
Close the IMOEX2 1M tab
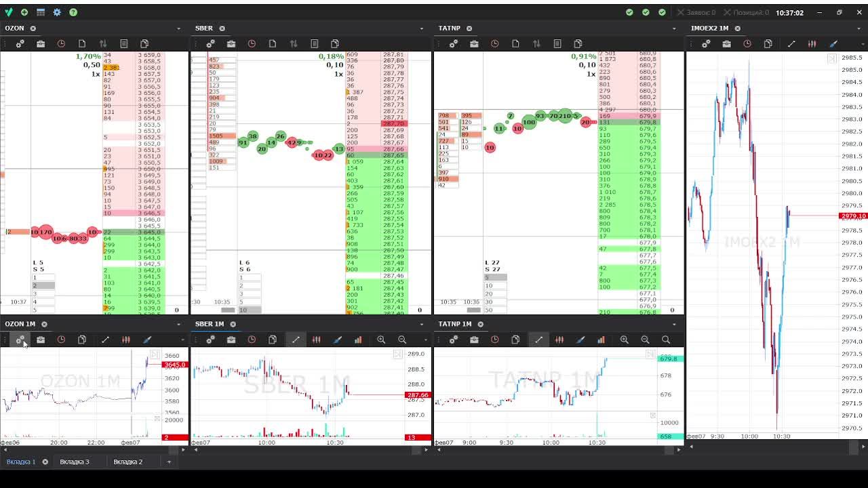pos(738,28)
